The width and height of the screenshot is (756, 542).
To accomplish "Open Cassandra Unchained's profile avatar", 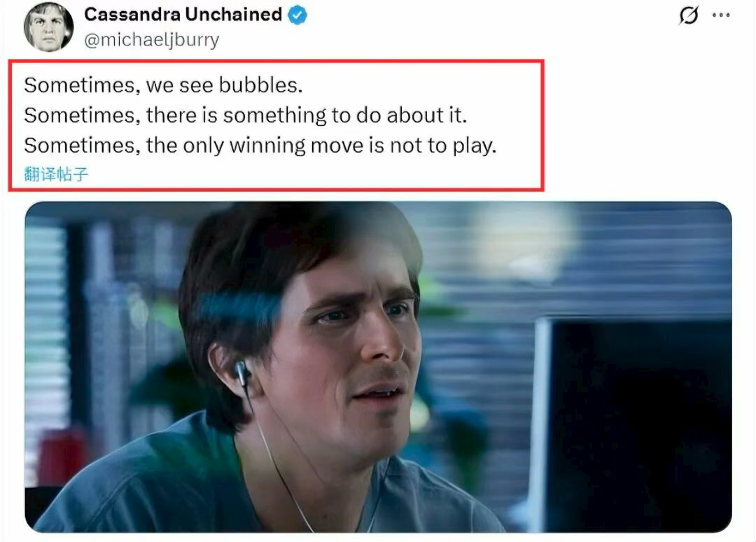I will (x=49, y=27).
